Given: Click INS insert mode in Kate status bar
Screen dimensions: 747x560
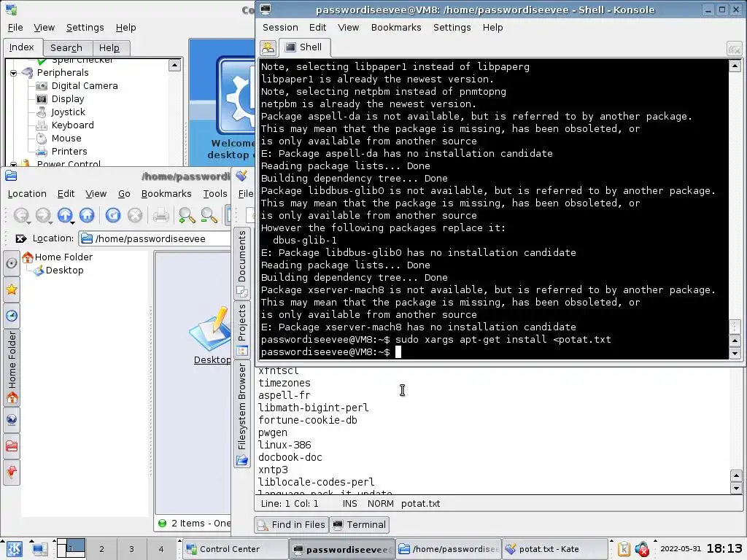Looking at the screenshot, I should tap(349, 504).
